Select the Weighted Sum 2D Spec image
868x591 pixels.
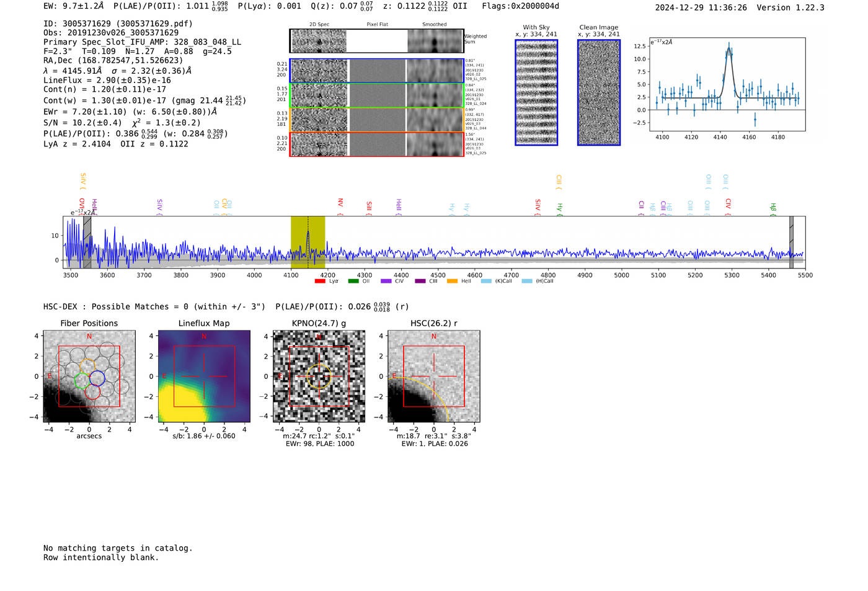(x=319, y=41)
